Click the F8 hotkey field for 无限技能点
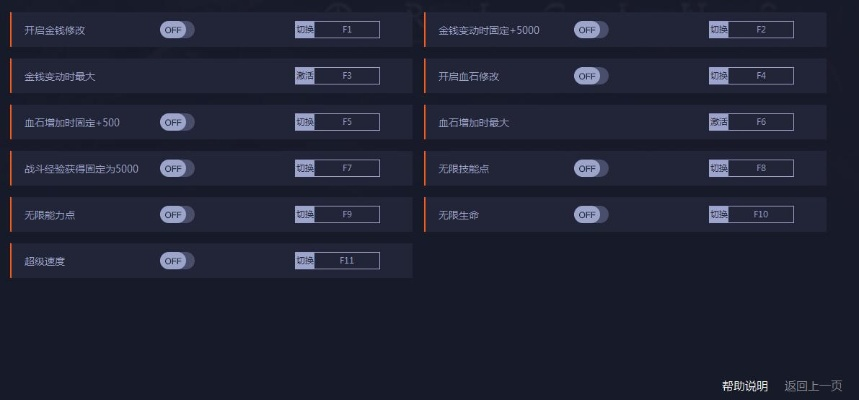Image resolution: width=859 pixels, height=400 pixels. (761, 168)
